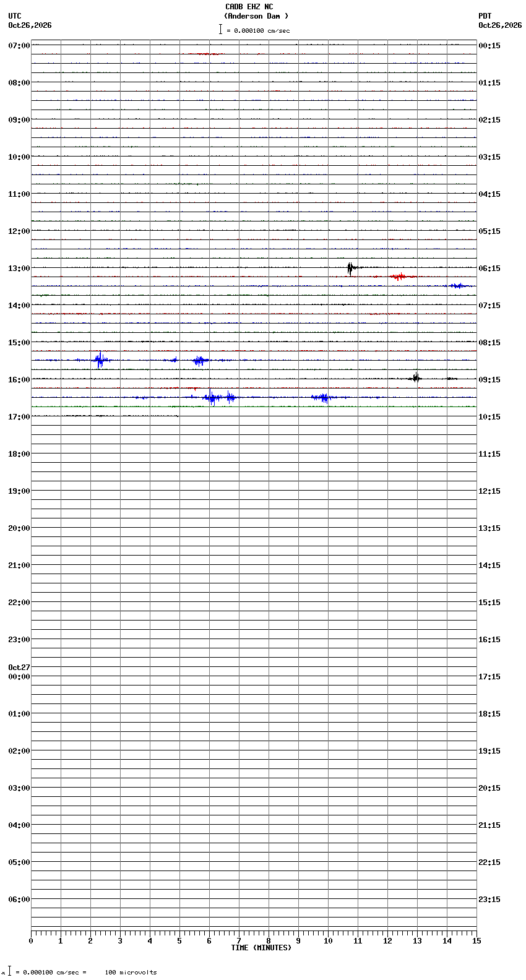Click the black event near minute 13 on the 16:00 trace
This screenshot has height=980, width=526.
tap(416, 378)
